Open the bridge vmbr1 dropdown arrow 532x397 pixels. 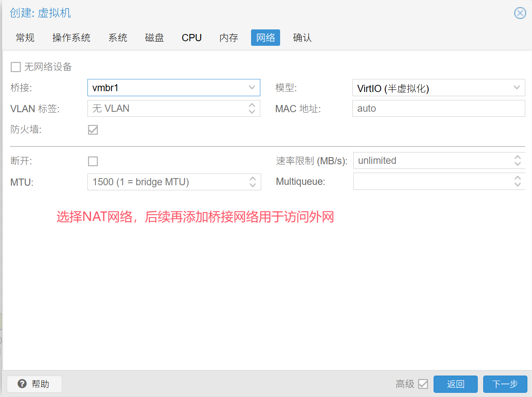pyautogui.click(x=252, y=88)
